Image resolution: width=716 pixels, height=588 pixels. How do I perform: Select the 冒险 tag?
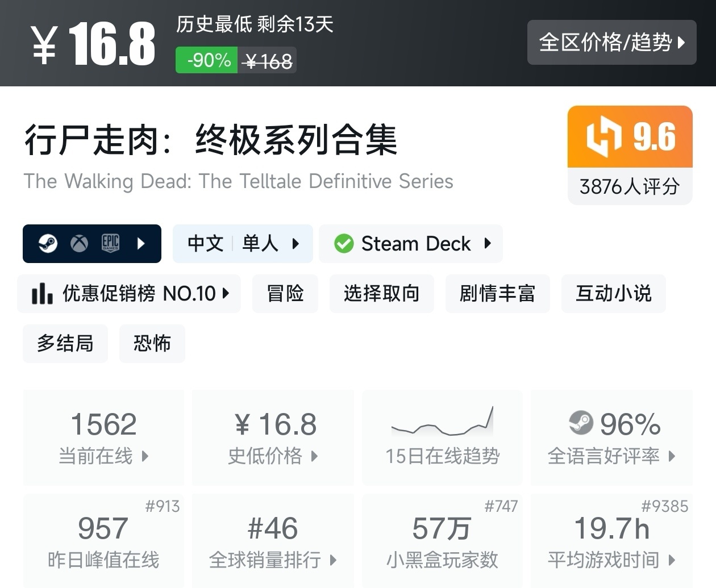285,294
